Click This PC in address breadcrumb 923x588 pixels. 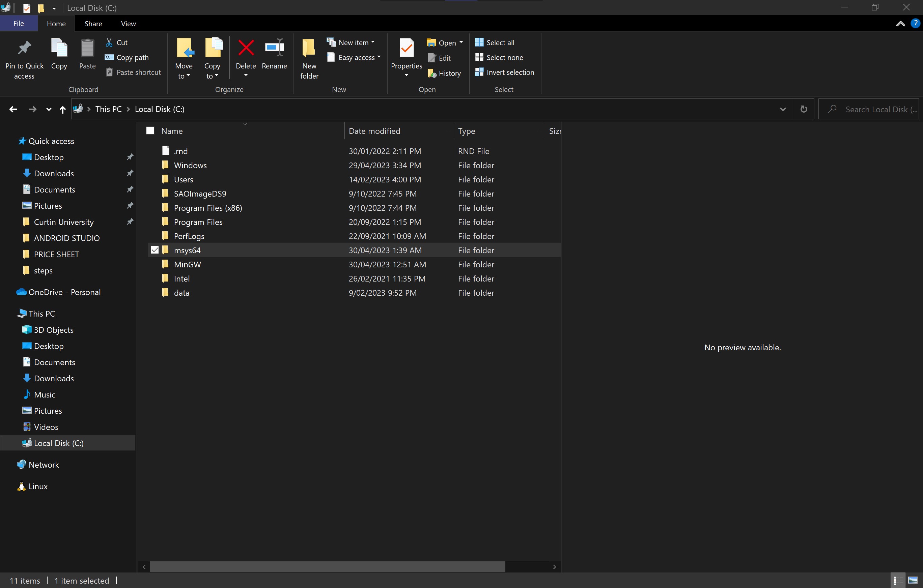point(109,109)
